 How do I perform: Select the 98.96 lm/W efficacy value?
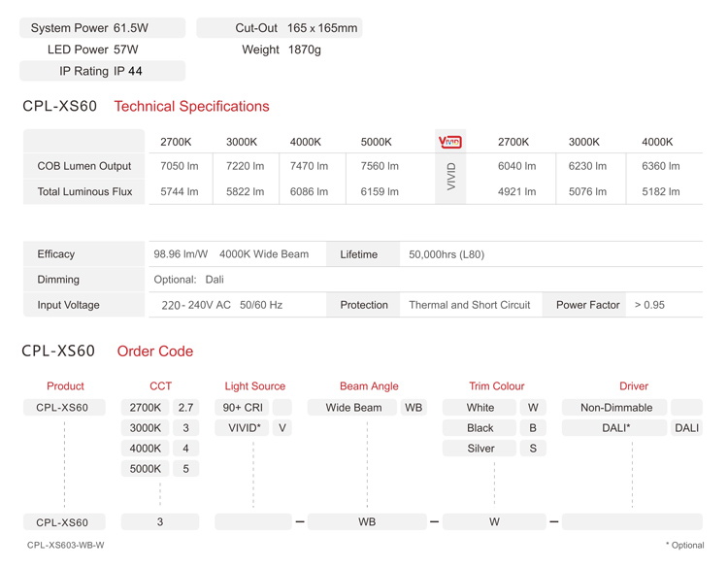(181, 254)
